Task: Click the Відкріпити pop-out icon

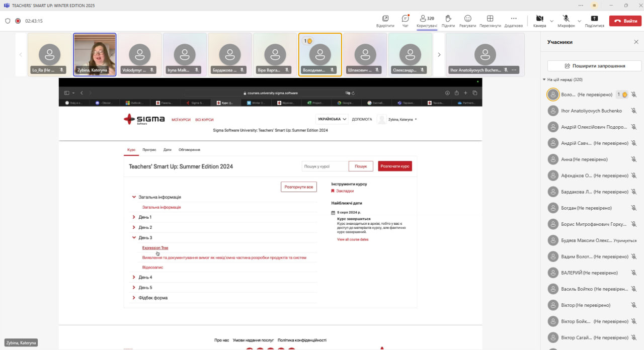Action: coord(385,21)
